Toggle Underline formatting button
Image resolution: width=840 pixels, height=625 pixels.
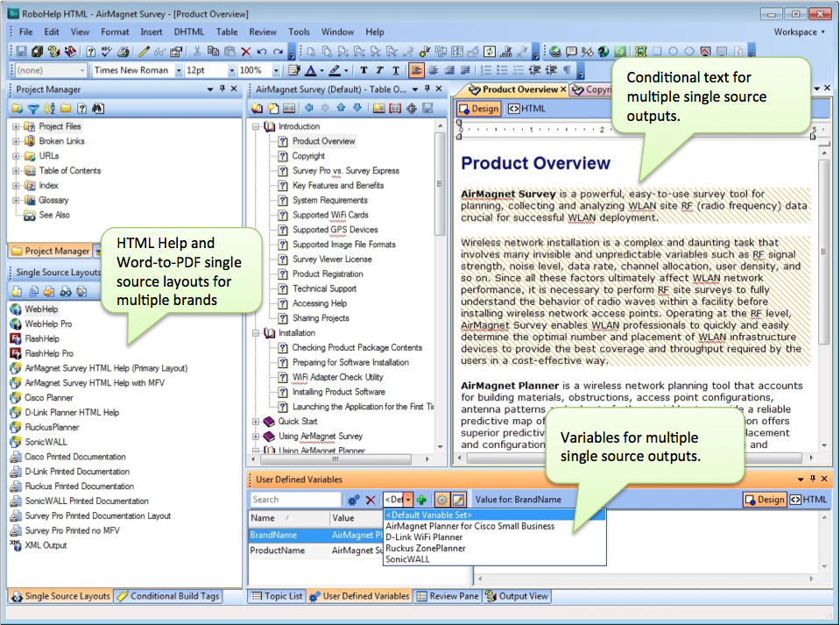pyautogui.click(x=396, y=70)
